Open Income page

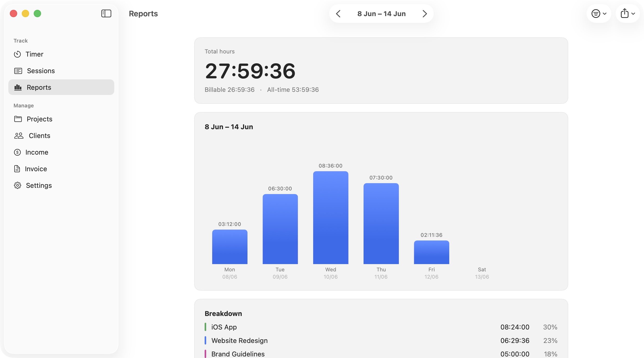[61, 152]
